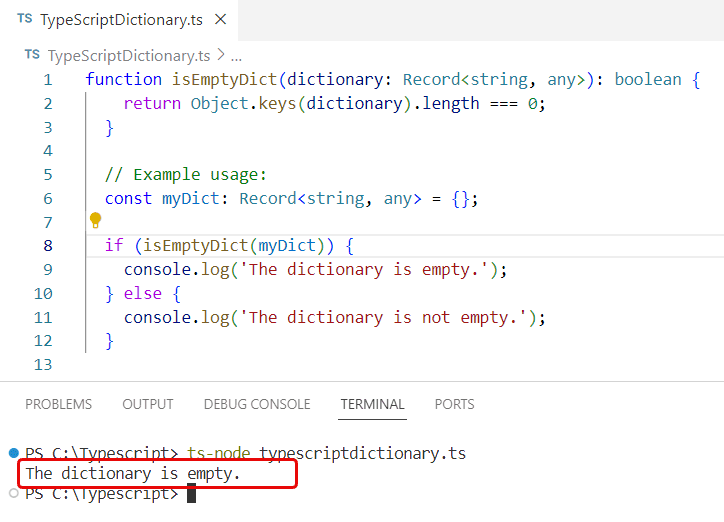Screen dimensions: 724x522
Task: Click the '.length' property on line 2
Action: (446, 103)
